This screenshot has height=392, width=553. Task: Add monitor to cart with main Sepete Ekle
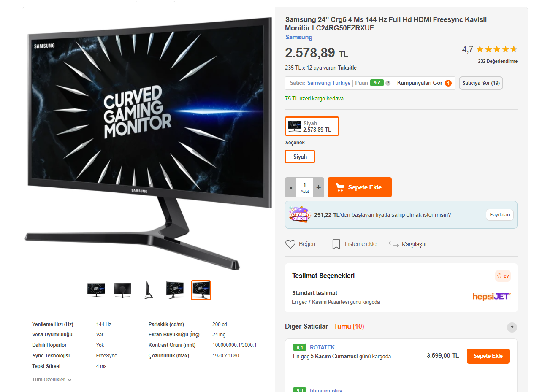tap(360, 187)
